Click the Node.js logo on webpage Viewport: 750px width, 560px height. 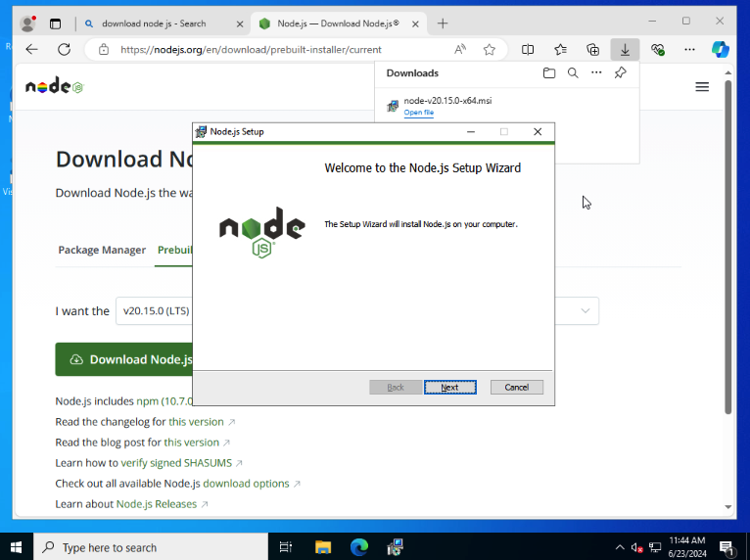[54, 86]
